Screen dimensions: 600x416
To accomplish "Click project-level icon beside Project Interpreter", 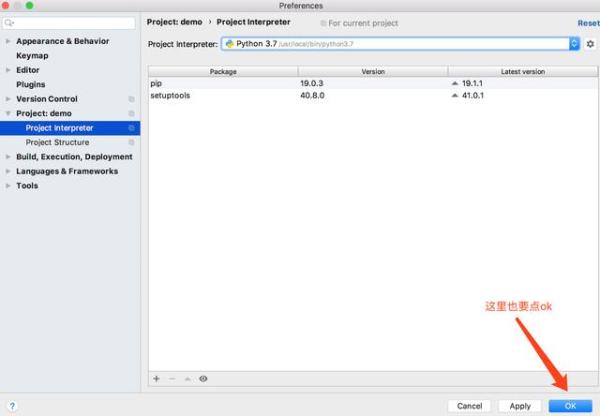I will pyautogui.click(x=131, y=128).
